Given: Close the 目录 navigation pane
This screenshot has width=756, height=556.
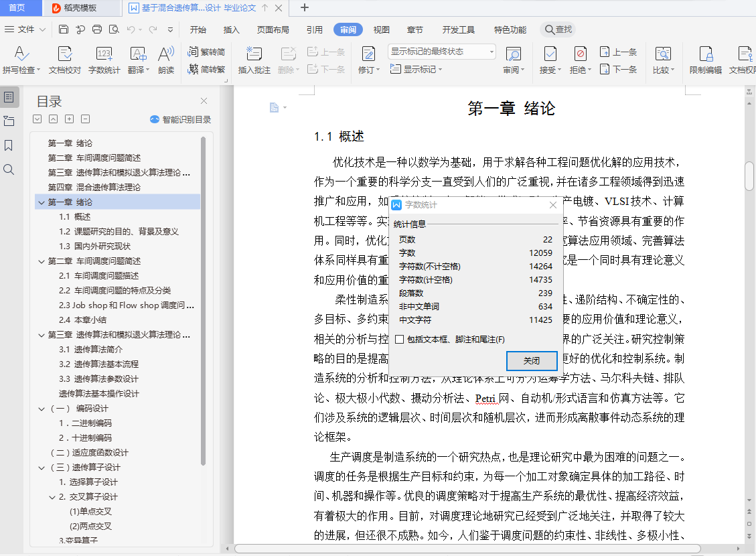Looking at the screenshot, I should pyautogui.click(x=204, y=100).
